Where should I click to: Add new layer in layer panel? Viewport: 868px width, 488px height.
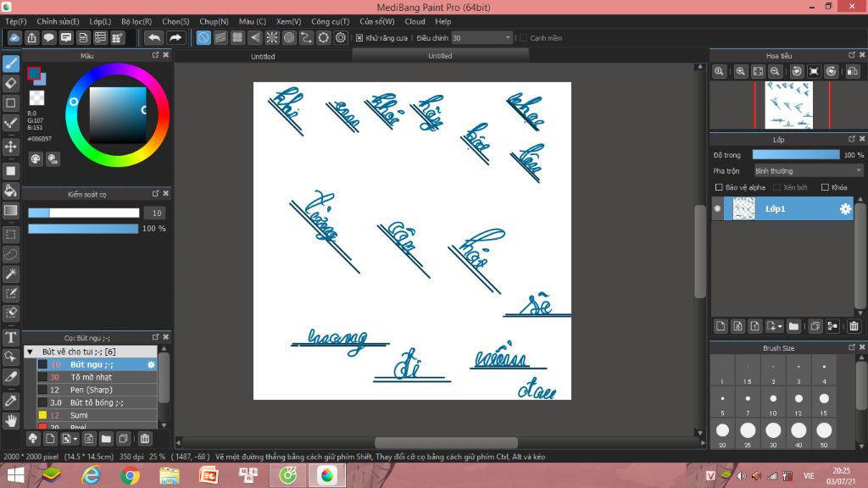721,326
